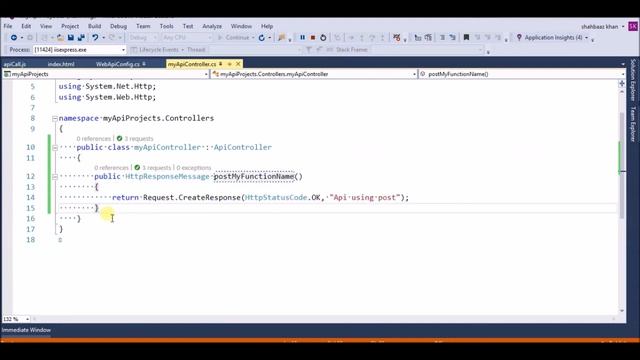Pause debugging with Break All icon
Screen dimensions: 640x360
click(302, 38)
